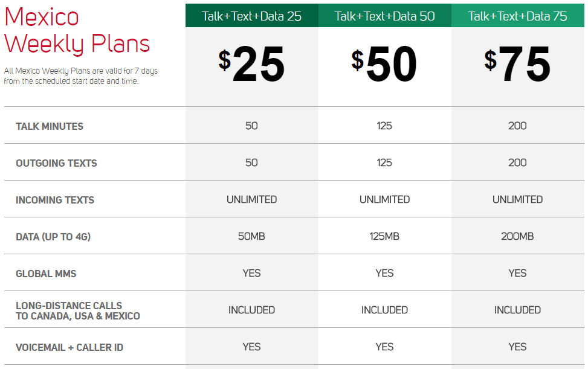The height and width of the screenshot is (369, 588).
Task: Click the DATA (UP TO 4G) label
Action: 53,237
